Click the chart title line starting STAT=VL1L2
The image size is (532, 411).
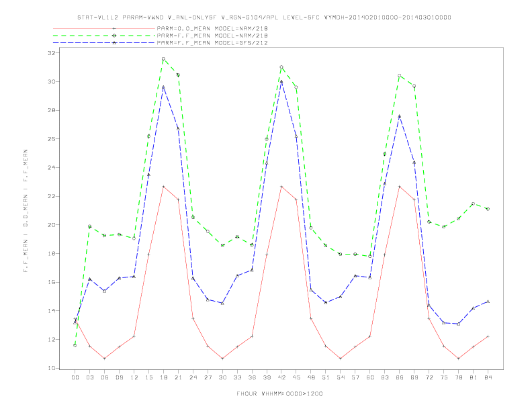[x=264, y=17]
